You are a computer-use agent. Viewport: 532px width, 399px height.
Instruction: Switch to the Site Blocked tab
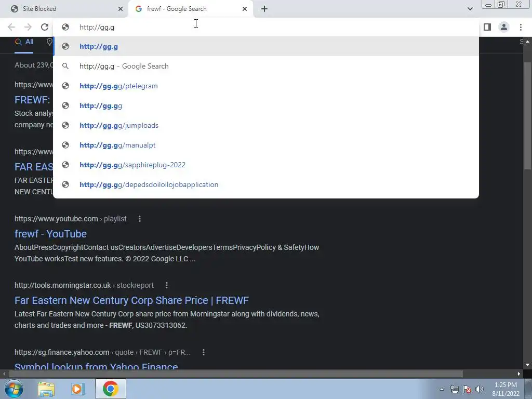coord(64,9)
